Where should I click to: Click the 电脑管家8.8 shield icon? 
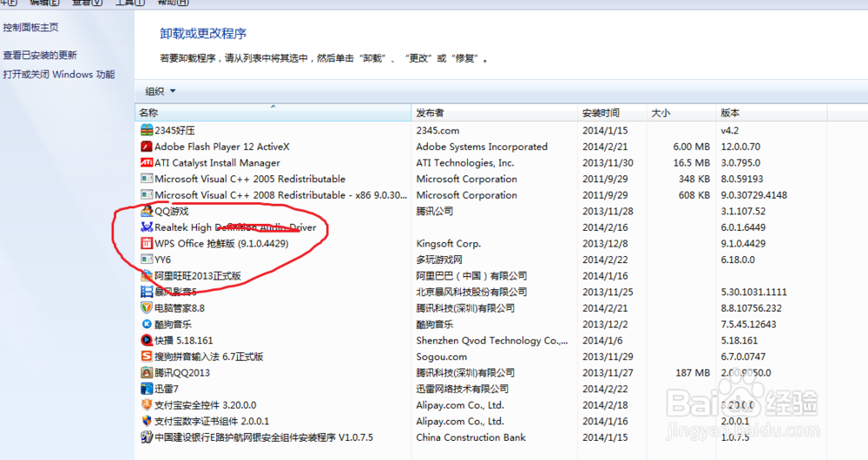146,308
